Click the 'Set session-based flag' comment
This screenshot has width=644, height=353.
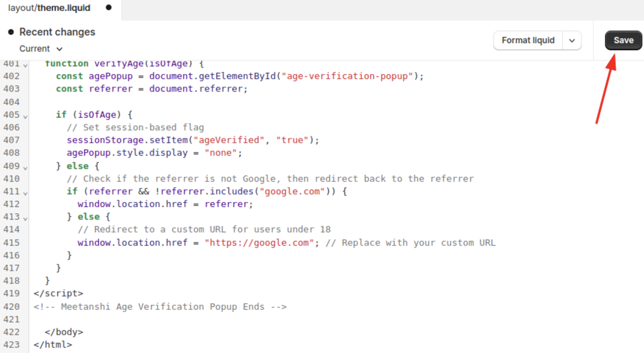pyautogui.click(x=135, y=127)
